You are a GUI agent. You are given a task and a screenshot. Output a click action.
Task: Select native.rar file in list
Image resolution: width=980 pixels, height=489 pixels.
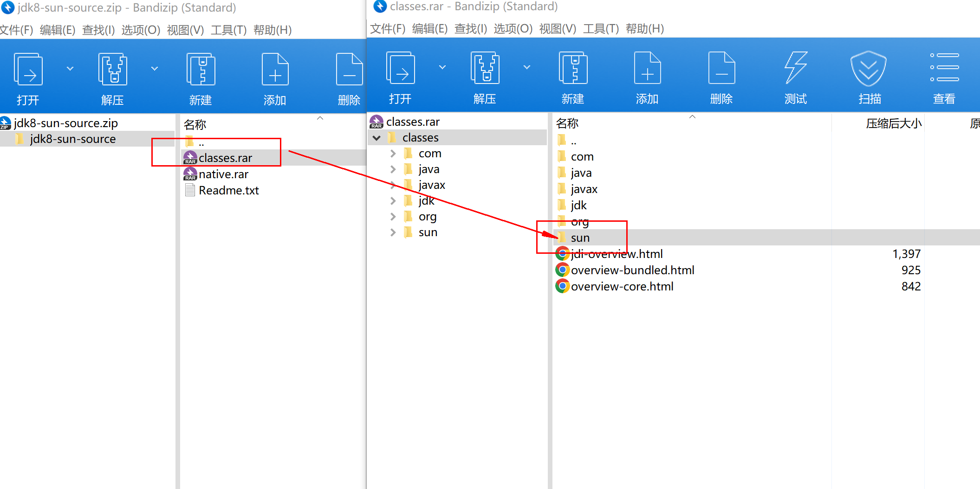point(223,174)
